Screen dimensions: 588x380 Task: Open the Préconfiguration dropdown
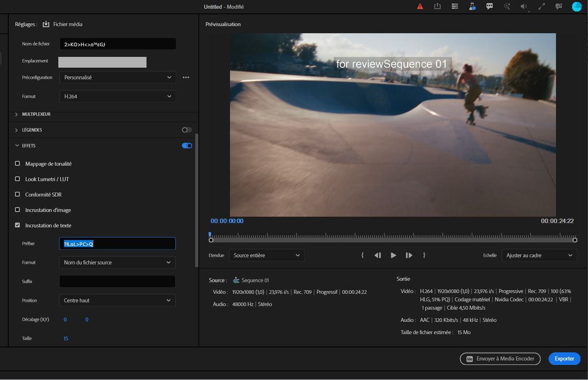pyautogui.click(x=118, y=77)
